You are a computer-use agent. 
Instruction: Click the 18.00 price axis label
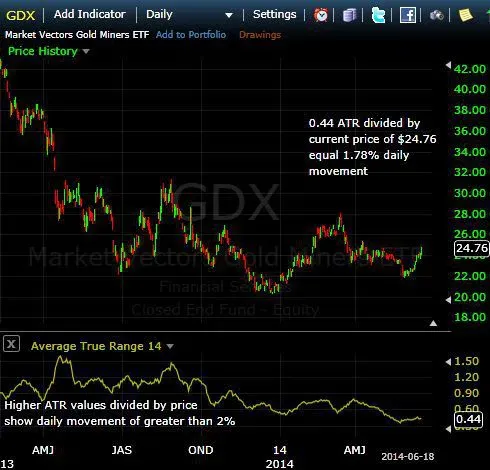[470, 317]
